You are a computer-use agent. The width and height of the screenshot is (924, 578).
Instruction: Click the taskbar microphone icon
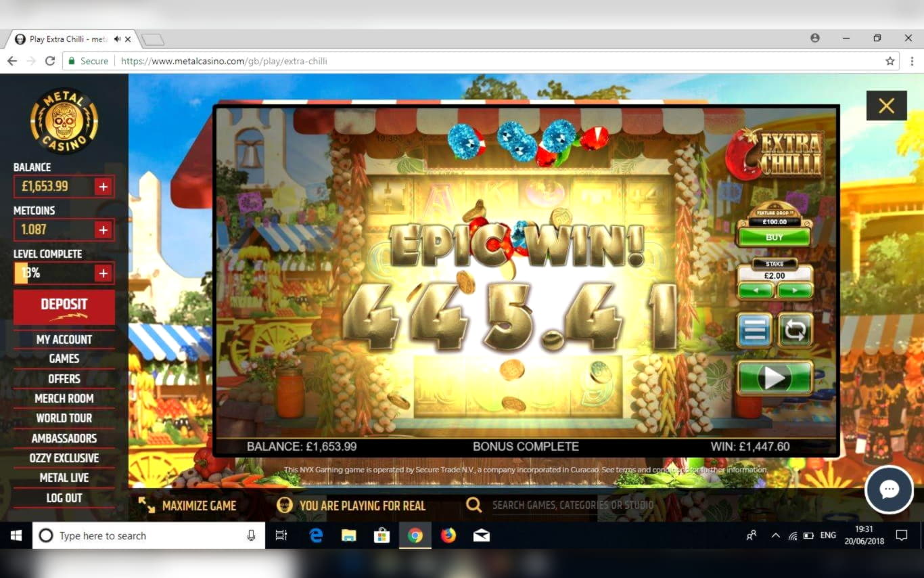pos(251,535)
